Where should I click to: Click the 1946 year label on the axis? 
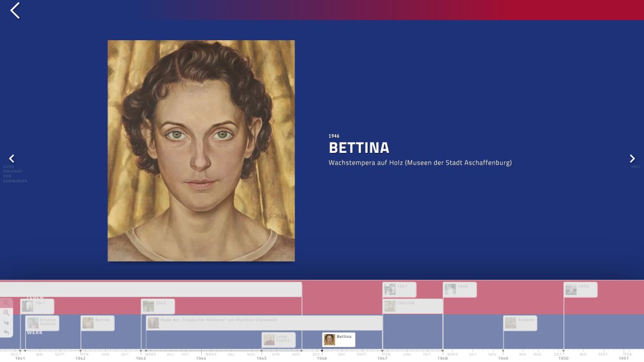pyautogui.click(x=321, y=358)
